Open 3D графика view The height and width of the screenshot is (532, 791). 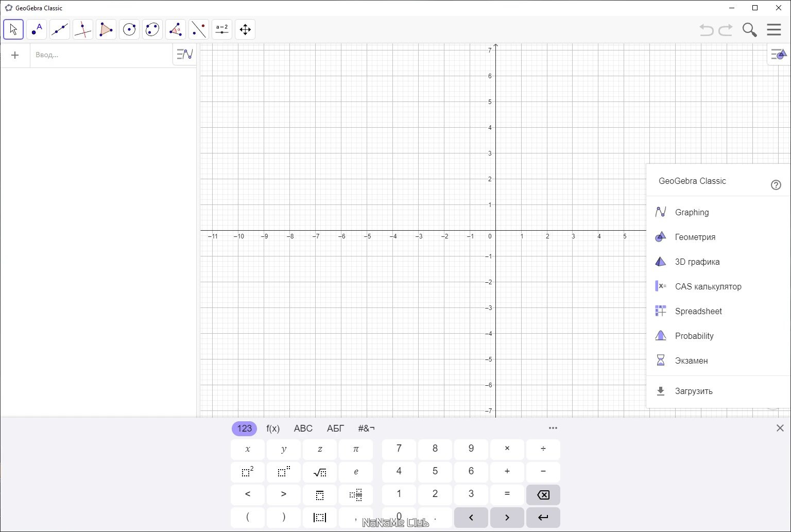coord(718,262)
